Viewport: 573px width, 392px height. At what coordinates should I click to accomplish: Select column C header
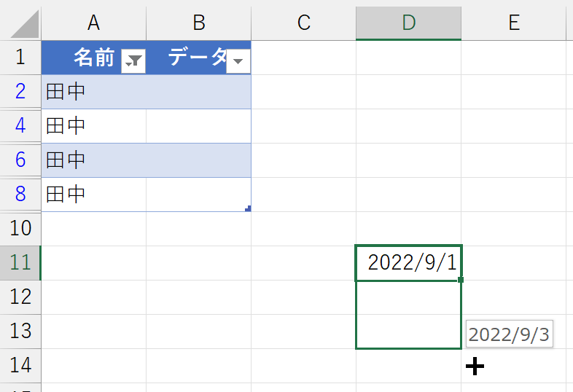304,23
